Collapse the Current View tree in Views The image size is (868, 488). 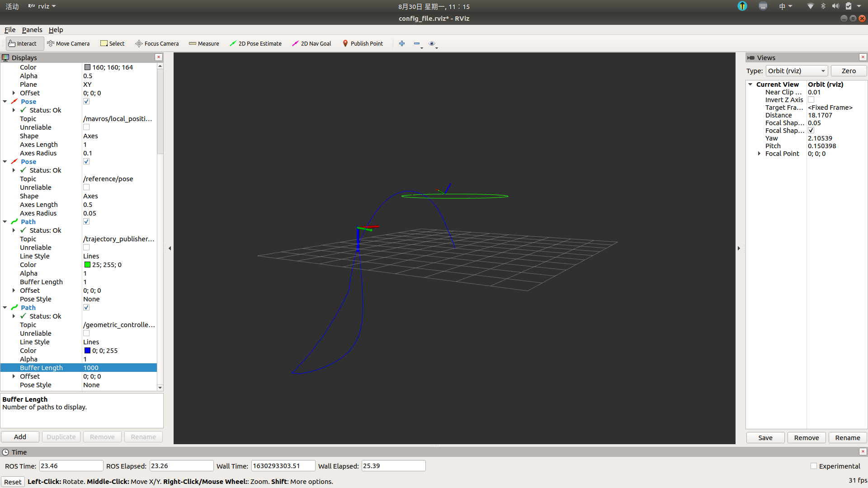coord(750,84)
